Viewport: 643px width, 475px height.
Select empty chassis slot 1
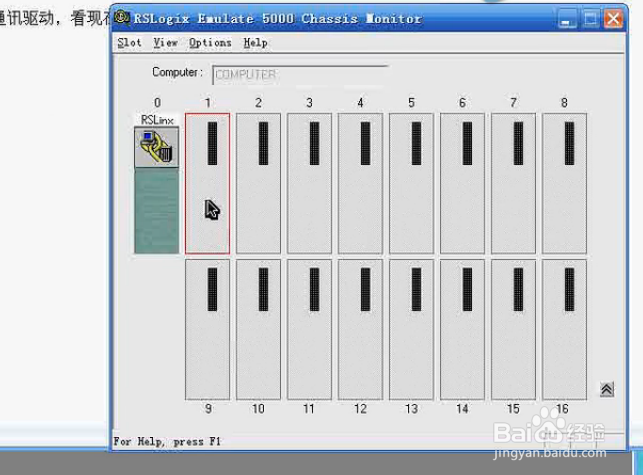tap(207, 183)
